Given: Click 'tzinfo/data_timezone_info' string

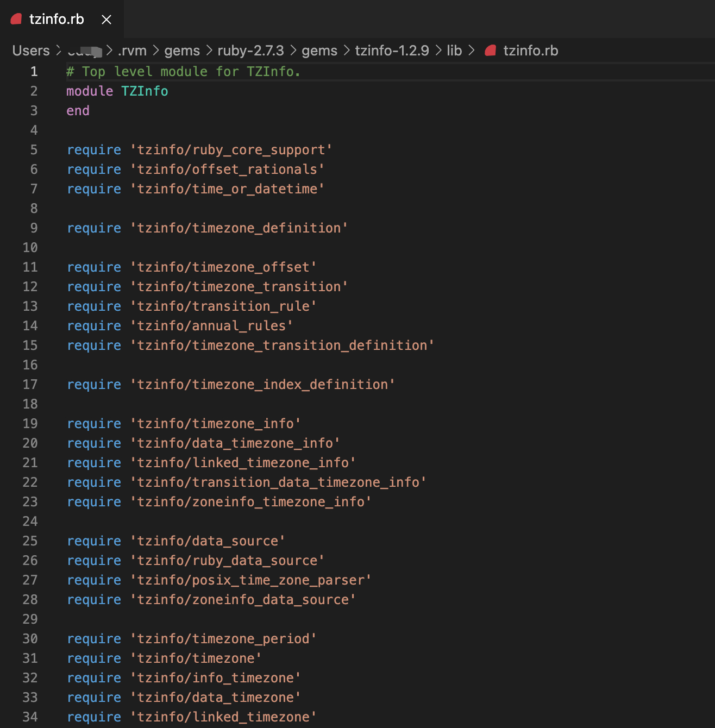Looking at the screenshot, I should coord(235,443).
